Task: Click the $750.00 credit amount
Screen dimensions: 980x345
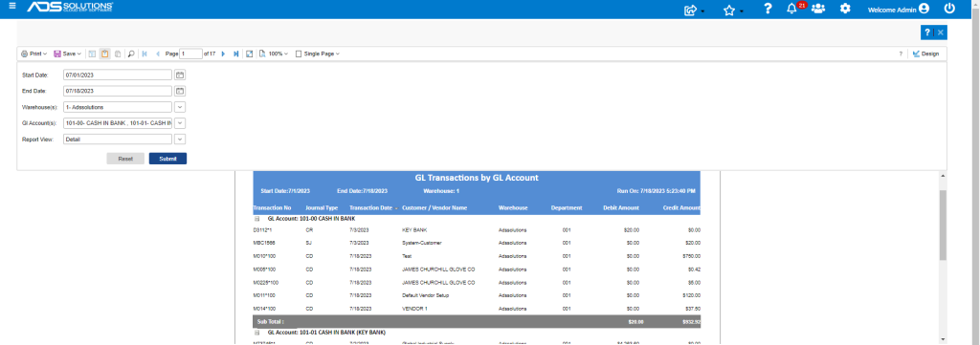Action: [691, 256]
